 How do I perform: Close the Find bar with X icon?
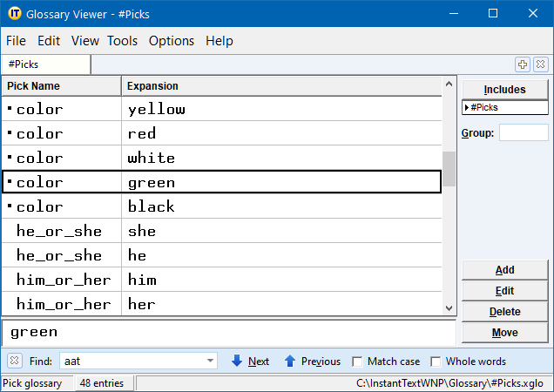point(15,361)
